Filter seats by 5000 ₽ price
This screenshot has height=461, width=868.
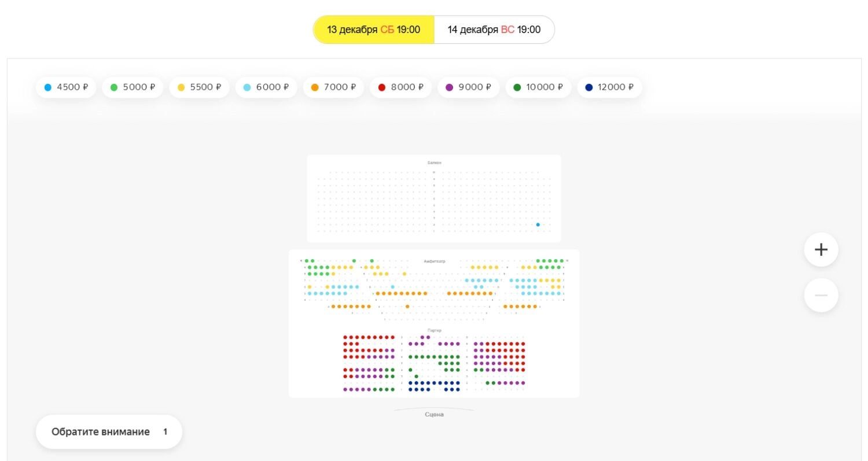133,87
